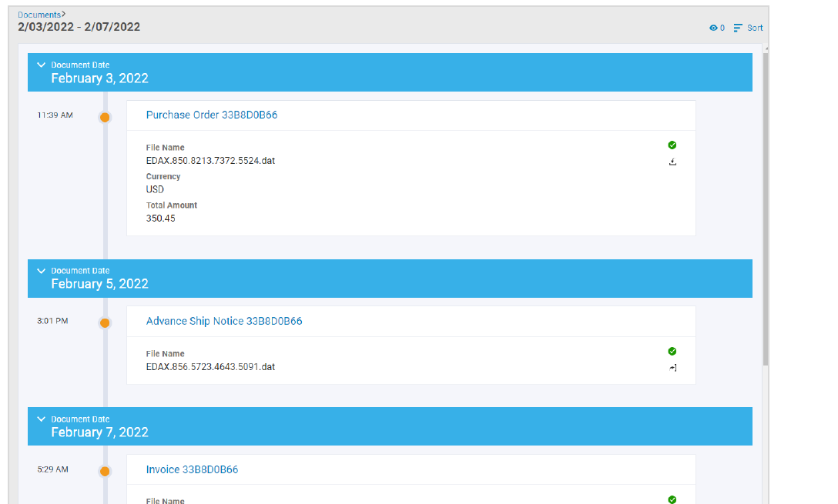Click the vertical scrollbar thumb
Image resolution: width=838 pixels, height=504 pixels.
pos(766,209)
